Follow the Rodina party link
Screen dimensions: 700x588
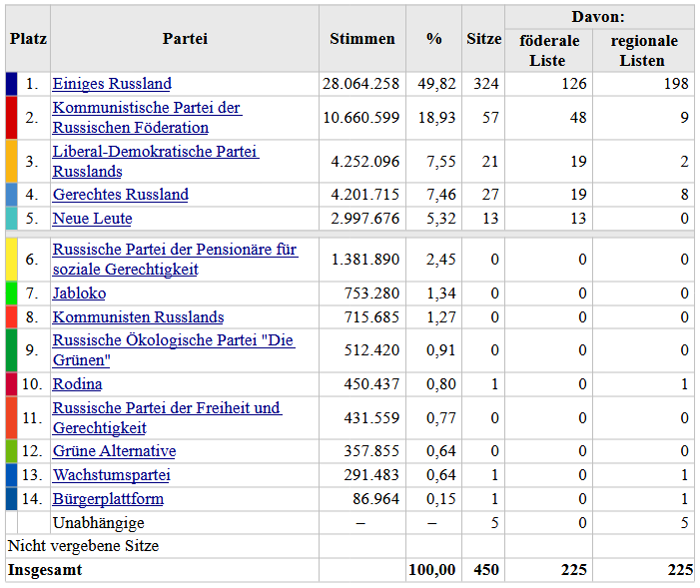[x=77, y=384]
